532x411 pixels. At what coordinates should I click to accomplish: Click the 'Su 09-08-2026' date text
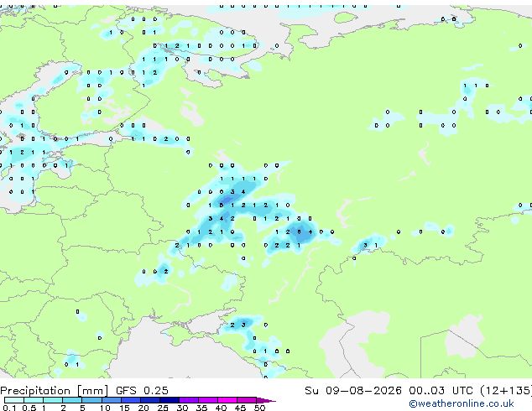353,391
